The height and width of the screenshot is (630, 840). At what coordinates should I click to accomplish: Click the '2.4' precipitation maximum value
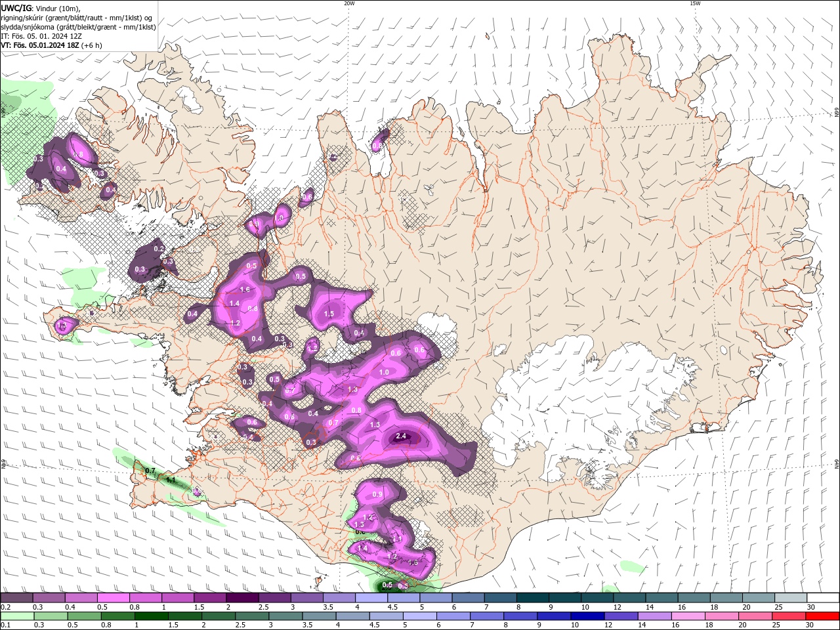tap(401, 436)
